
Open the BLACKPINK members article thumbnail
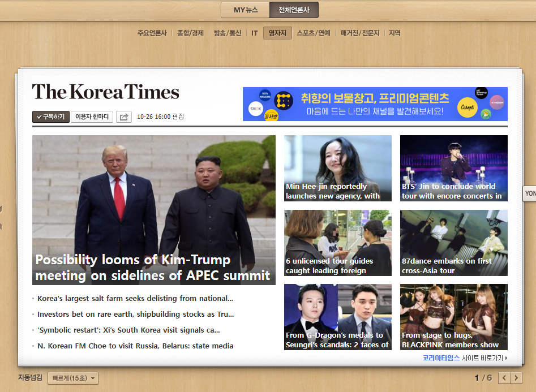coord(453,317)
